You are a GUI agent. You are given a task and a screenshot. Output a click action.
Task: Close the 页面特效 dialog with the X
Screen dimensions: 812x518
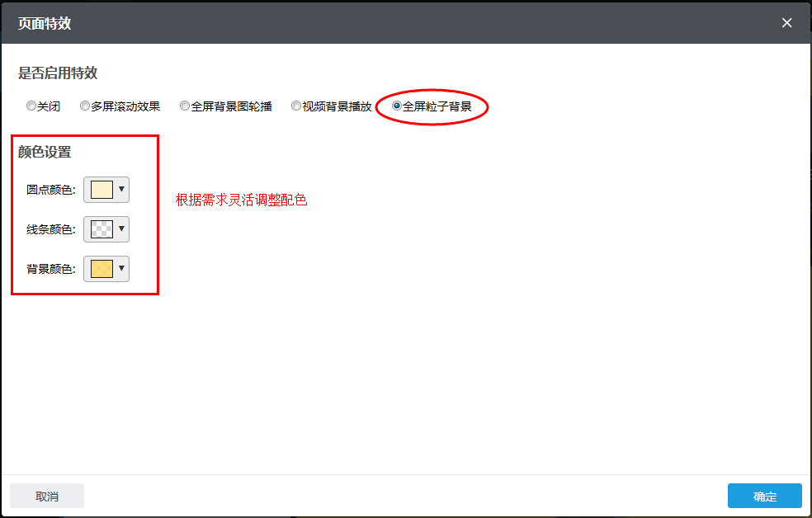(x=786, y=22)
